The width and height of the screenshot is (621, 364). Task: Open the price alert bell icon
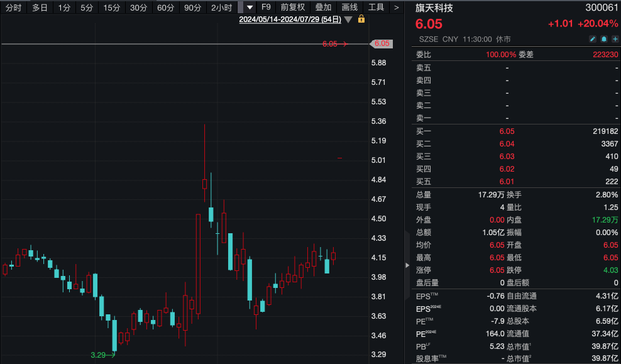603,39
